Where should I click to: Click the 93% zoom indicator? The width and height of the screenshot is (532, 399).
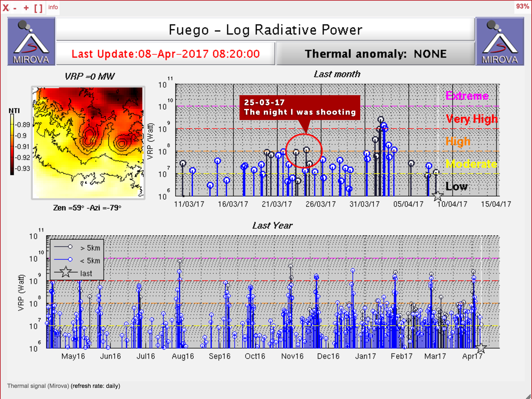(x=523, y=7)
